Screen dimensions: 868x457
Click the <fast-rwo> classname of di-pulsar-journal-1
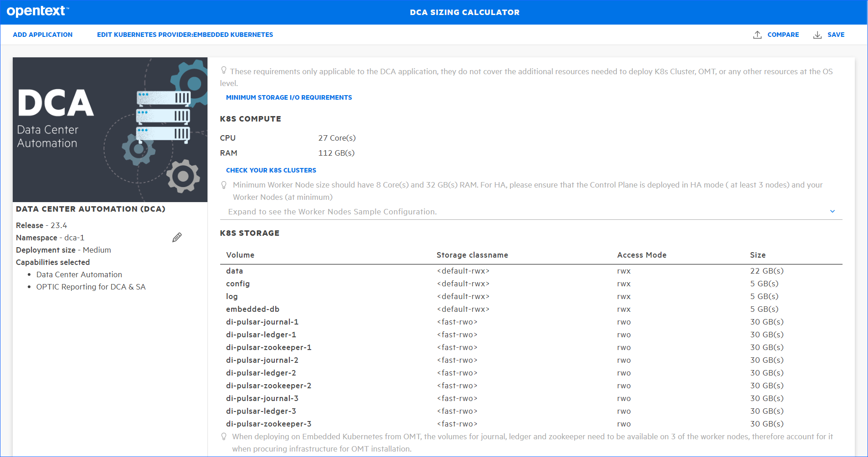click(x=457, y=322)
